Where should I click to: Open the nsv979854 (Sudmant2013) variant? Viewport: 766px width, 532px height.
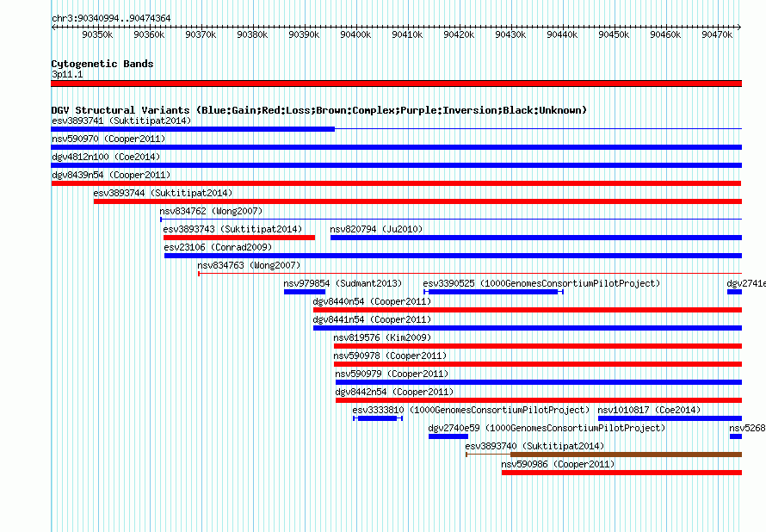343,283
